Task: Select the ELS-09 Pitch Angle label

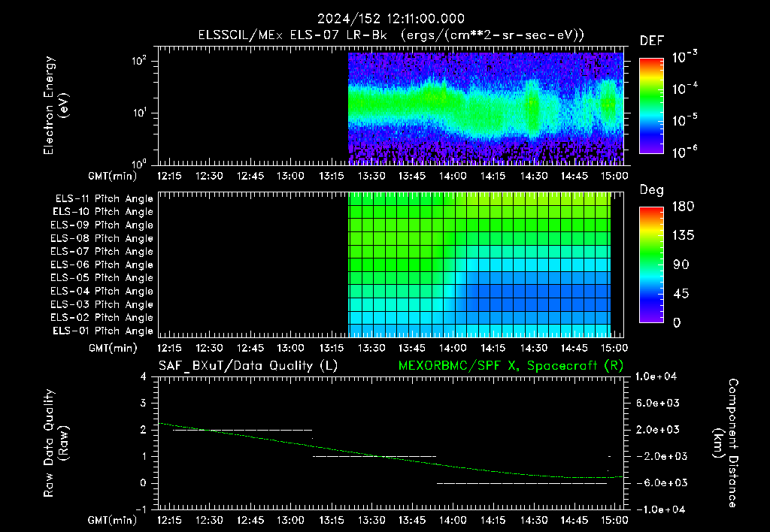Action: 102,225
